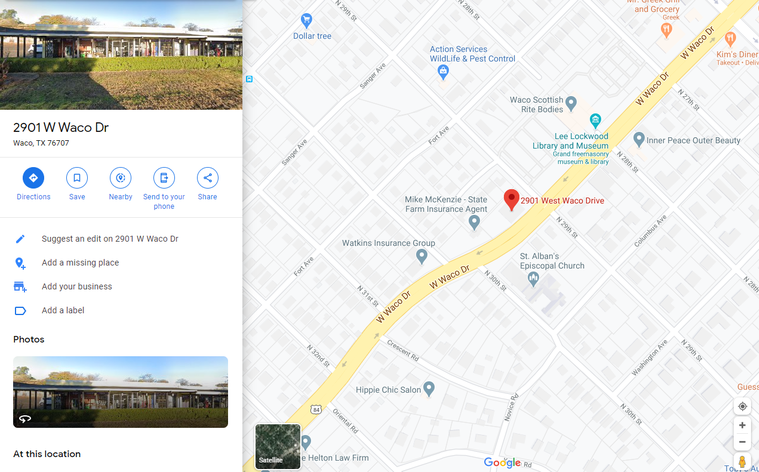Open Hippie Chic Salon map pin
Image resolution: width=759 pixels, height=472 pixels.
pyautogui.click(x=428, y=388)
